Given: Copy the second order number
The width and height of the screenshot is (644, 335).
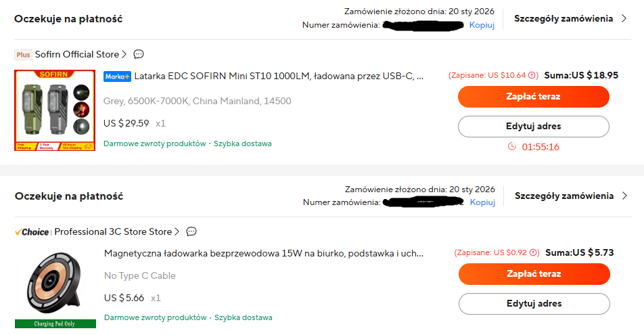Looking at the screenshot, I should (x=482, y=202).
